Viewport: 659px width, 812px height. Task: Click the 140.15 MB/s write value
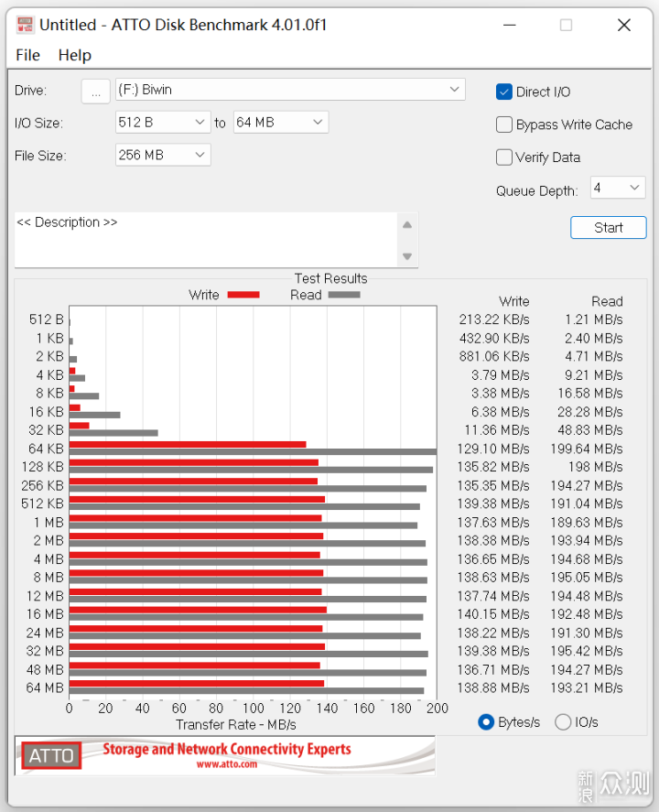tap(493, 614)
